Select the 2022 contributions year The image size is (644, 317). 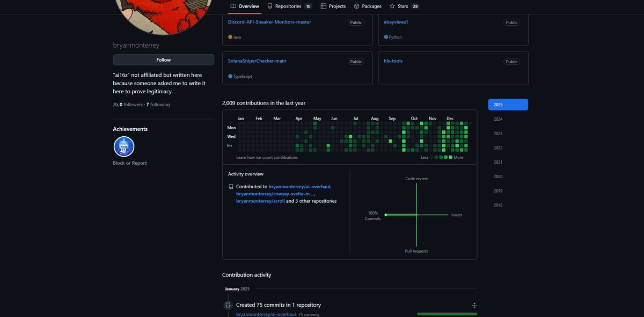[498, 148]
